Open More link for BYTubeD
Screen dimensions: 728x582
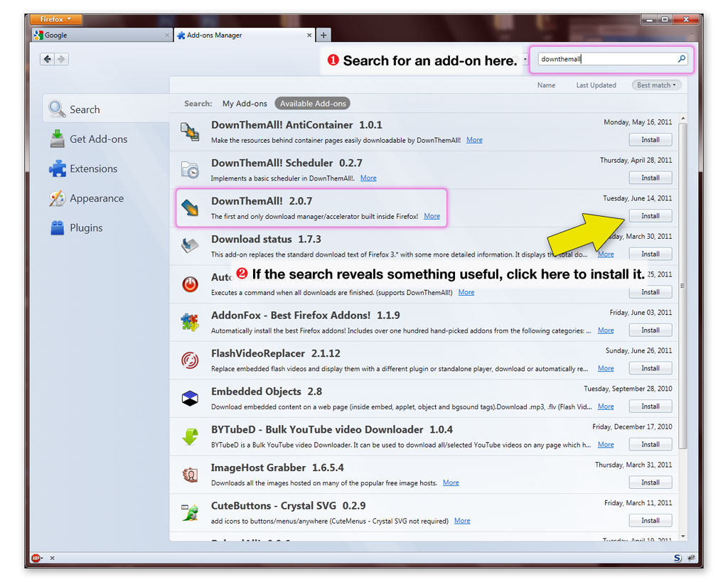tap(606, 444)
